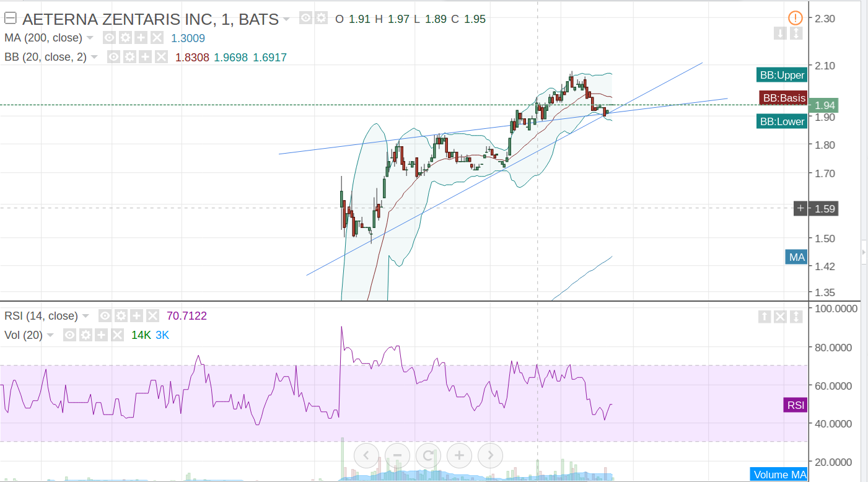Zoom out the chart with the minus button
Image resolution: width=868 pixels, height=482 pixels.
pyautogui.click(x=397, y=455)
